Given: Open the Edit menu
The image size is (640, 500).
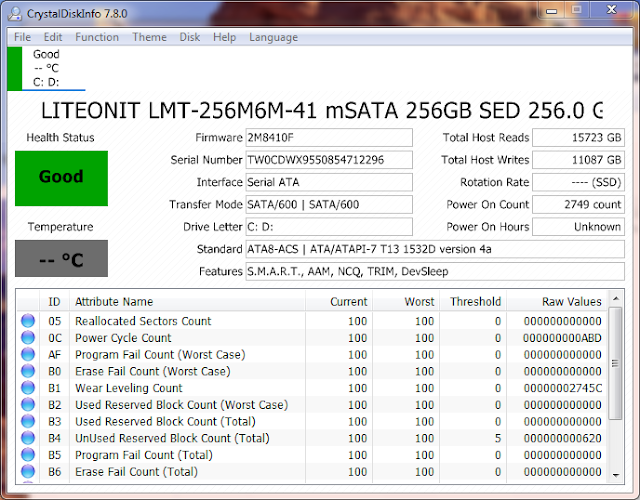Looking at the screenshot, I should pos(53,37).
